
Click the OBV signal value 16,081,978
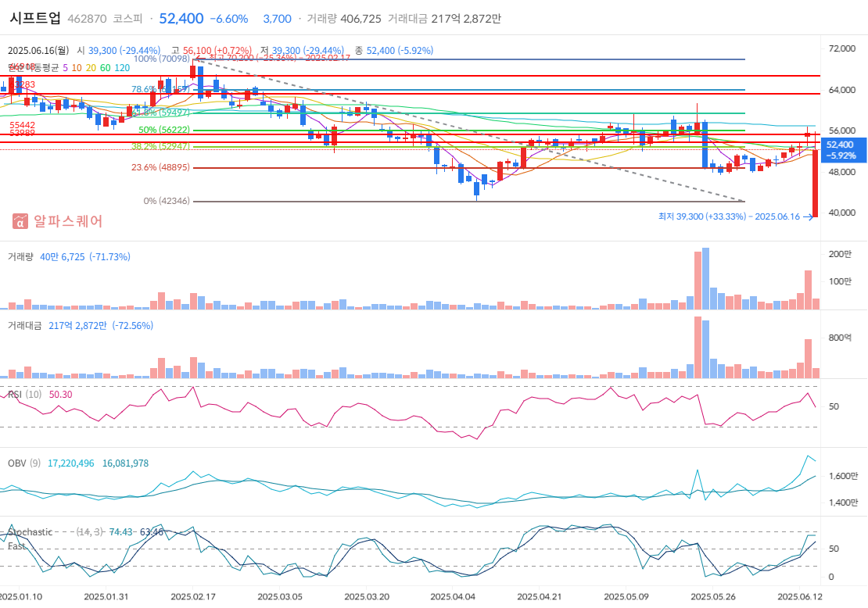pyautogui.click(x=126, y=463)
